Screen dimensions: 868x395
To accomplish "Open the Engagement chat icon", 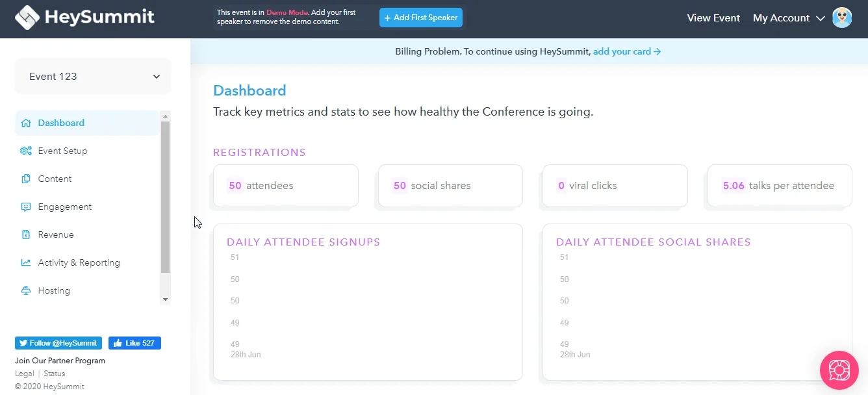I will [x=26, y=207].
